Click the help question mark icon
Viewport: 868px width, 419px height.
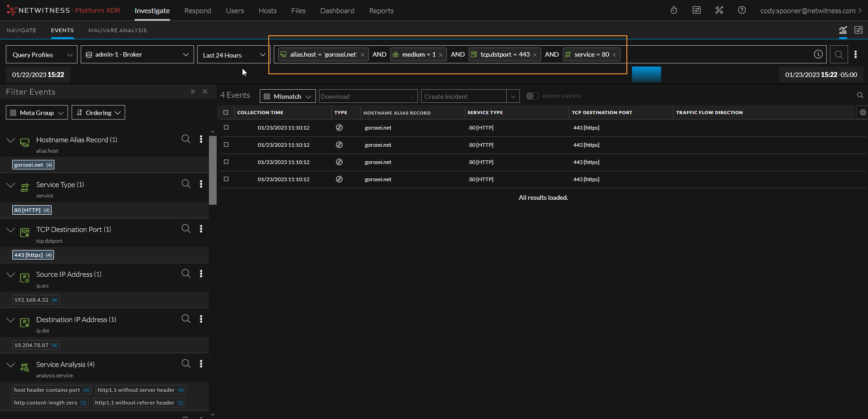pos(742,10)
